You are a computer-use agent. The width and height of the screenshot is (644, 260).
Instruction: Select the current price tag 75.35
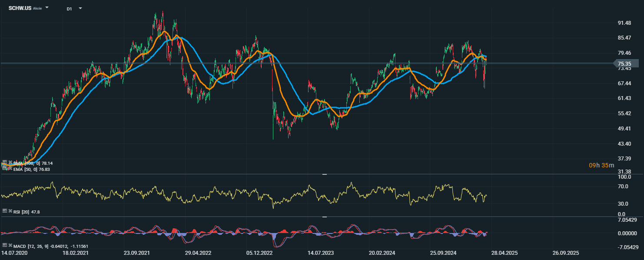click(625, 63)
